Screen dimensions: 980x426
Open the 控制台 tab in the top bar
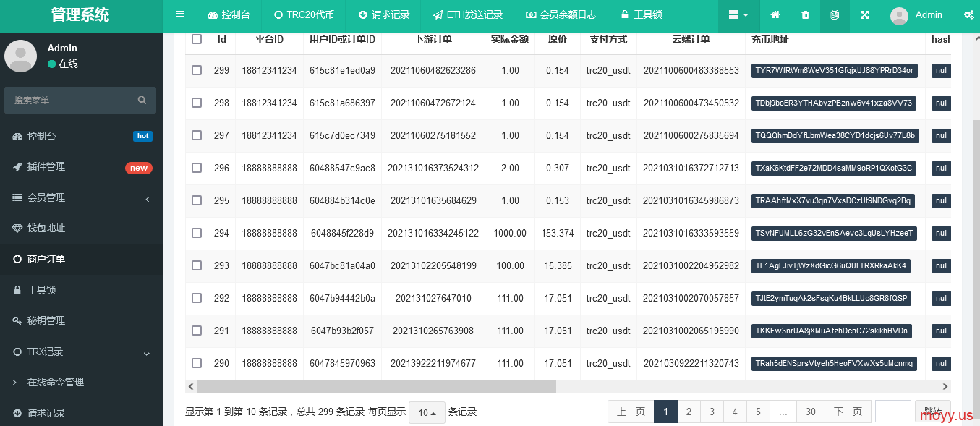(x=229, y=14)
